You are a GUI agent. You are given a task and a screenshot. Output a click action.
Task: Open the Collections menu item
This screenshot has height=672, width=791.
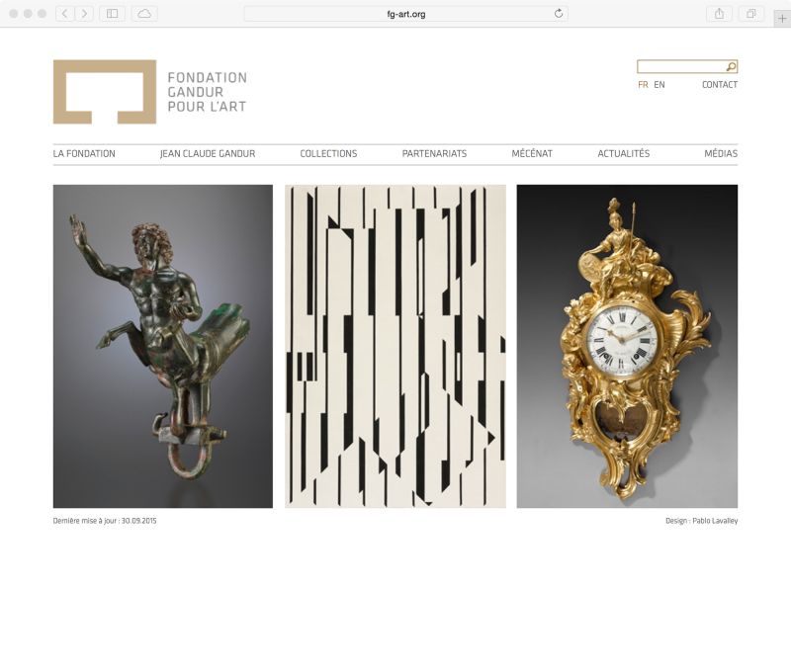(328, 154)
